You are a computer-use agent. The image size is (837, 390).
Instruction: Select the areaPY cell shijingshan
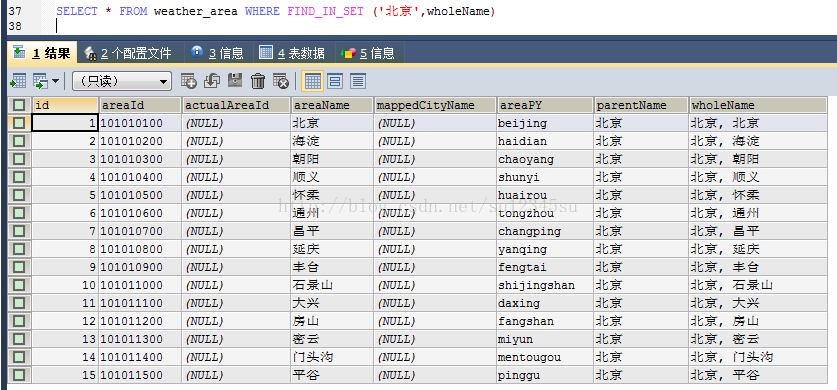(545, 285)
